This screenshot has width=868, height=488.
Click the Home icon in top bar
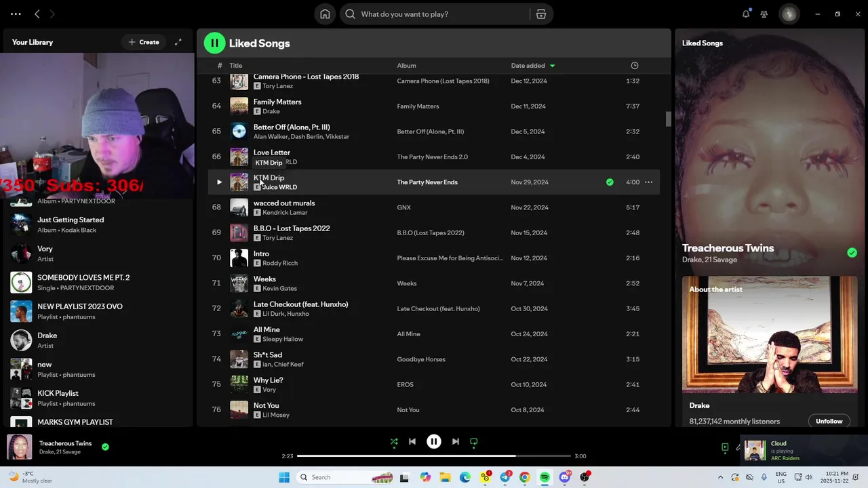(x=325, y=14)
